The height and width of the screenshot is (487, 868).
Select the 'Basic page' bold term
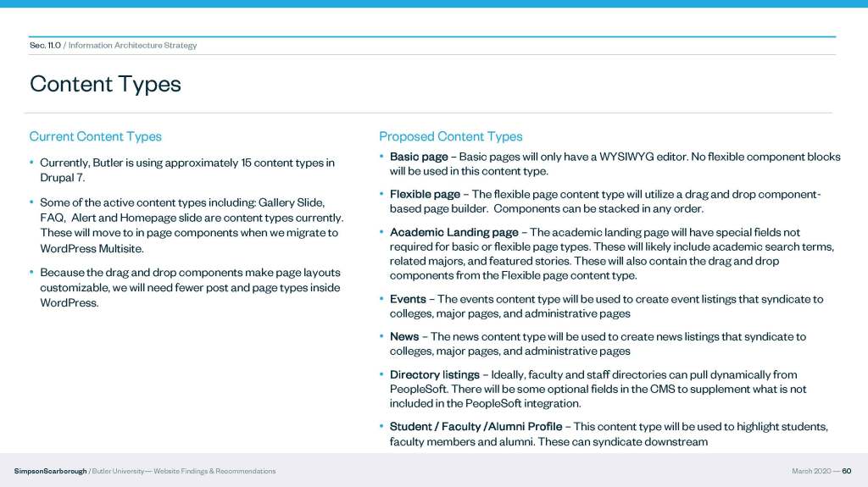[419, 157]
